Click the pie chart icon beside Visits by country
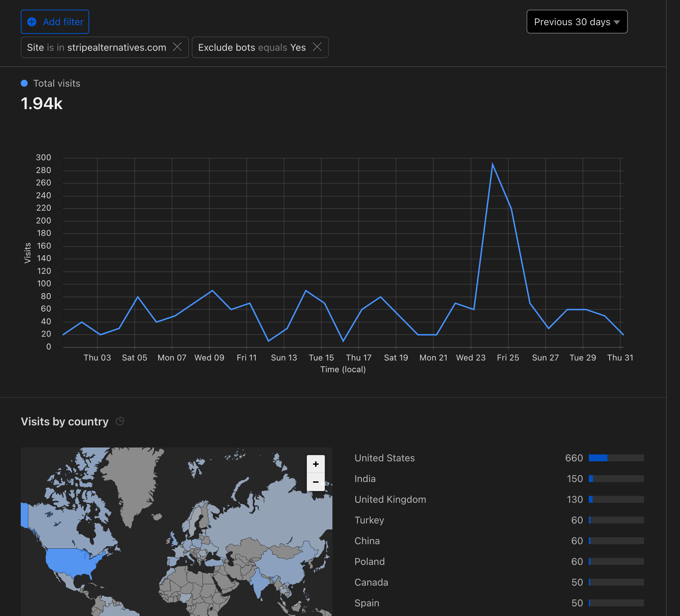This screenshot has height=616, width=680. 120,421
